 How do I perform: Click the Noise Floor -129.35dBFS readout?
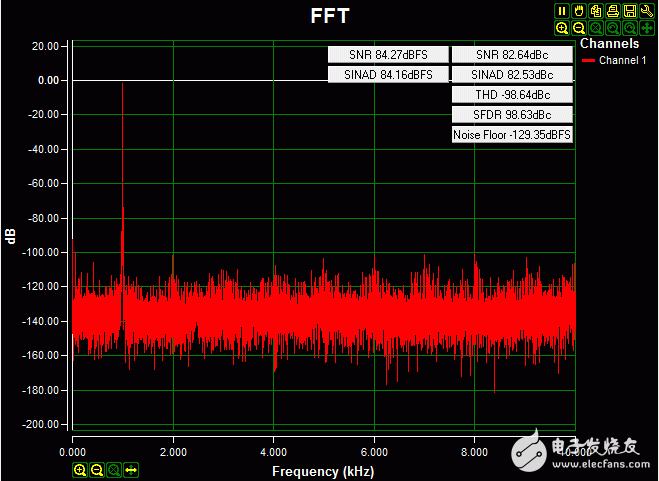pos(512,135)
